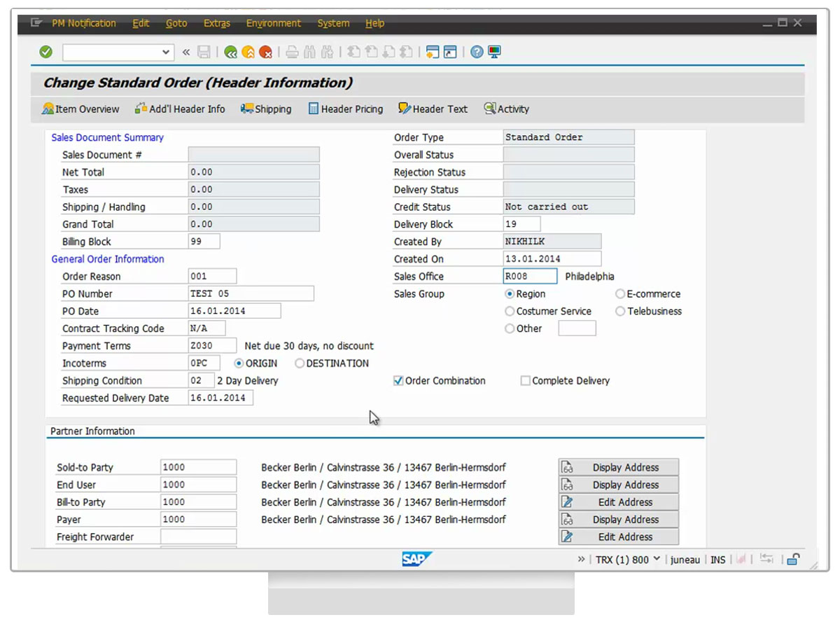The image size is (840, 622).
Task: Enable the Complete Delivery checkbox
Action: (x=525, y=381)
